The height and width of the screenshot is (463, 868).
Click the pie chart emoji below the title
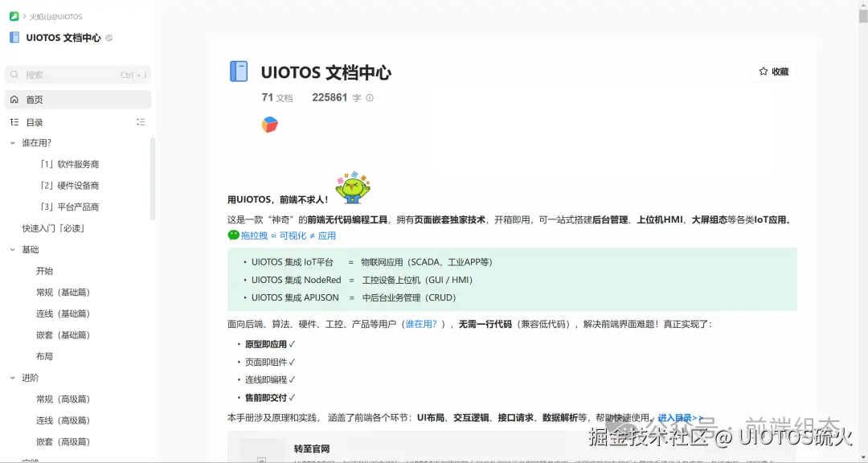click(270, 124)
